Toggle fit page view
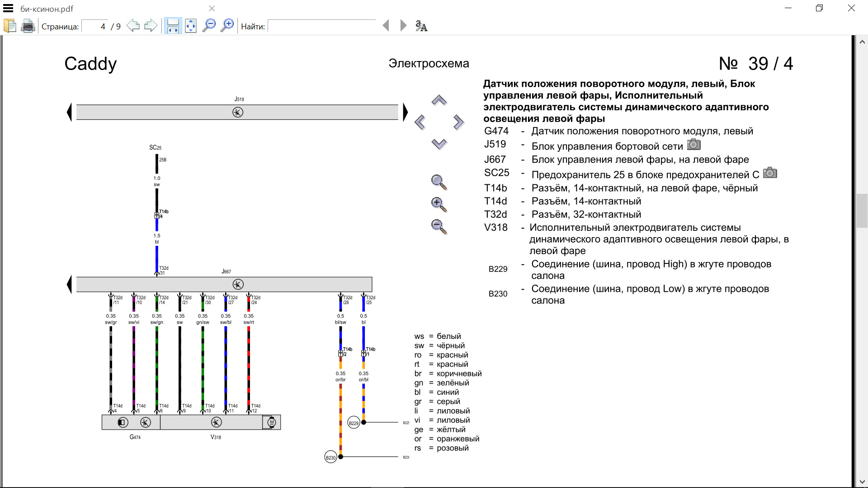Screen dimensions: 868x488 click(x=191, y=26)
